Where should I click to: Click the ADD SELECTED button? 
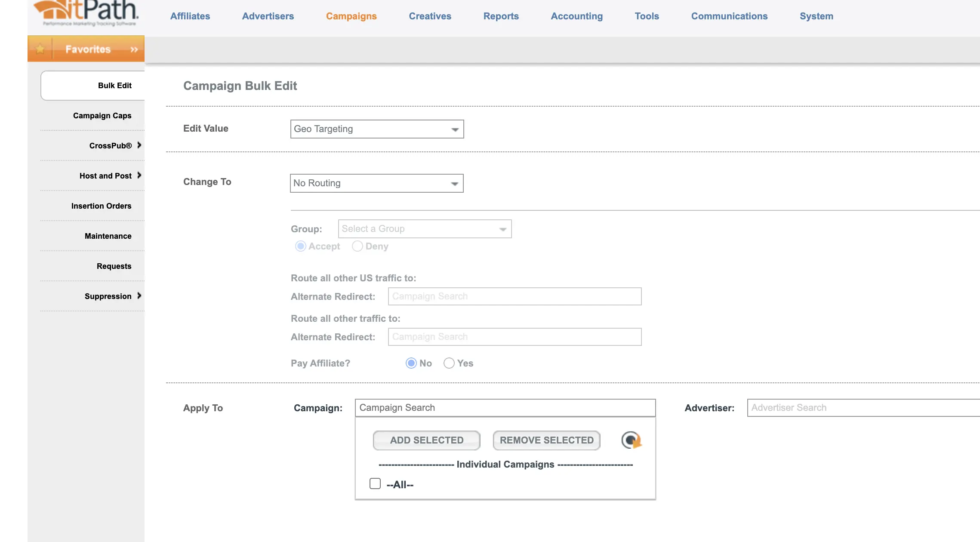tap(426, 440)
